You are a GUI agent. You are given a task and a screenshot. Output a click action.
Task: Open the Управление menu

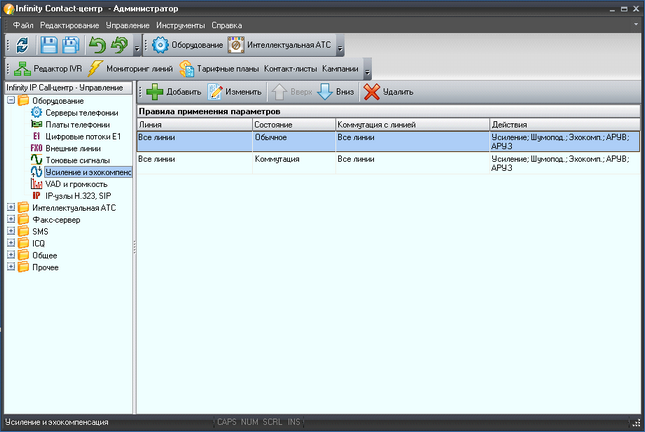128,26
